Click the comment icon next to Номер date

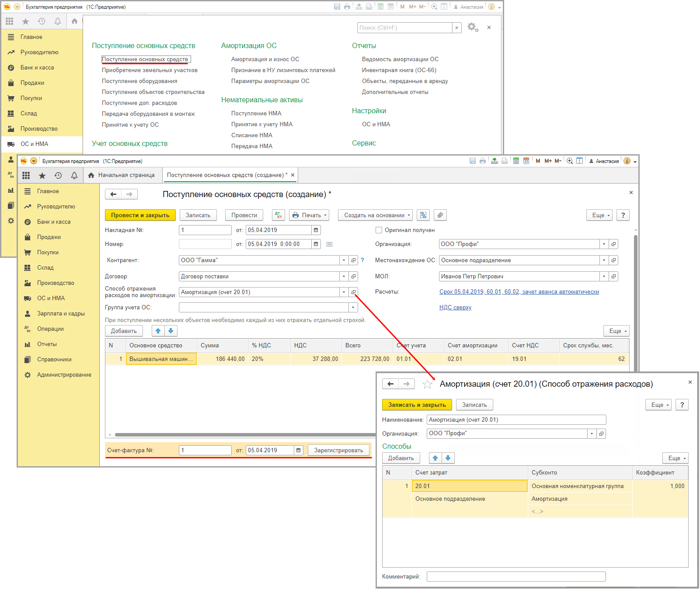click(x=330, y=244)
